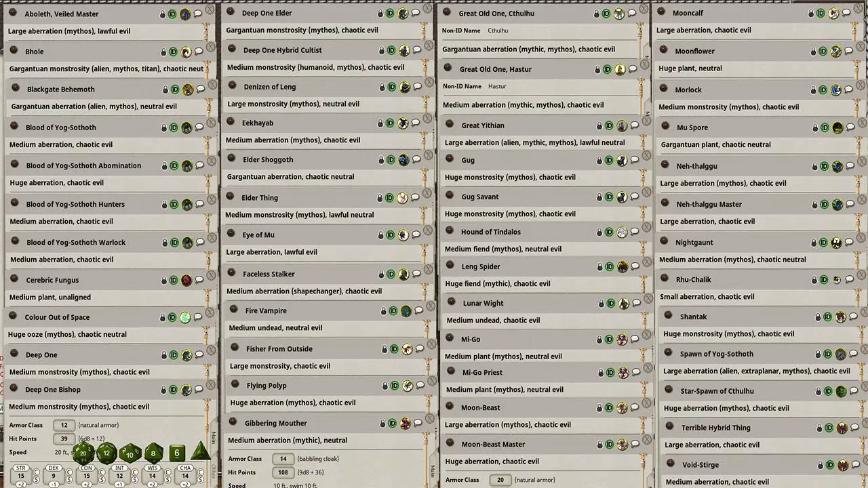Screen dimensions: 868x488
Task: Click the STR score box showing 15
Action: pos(21,476)
